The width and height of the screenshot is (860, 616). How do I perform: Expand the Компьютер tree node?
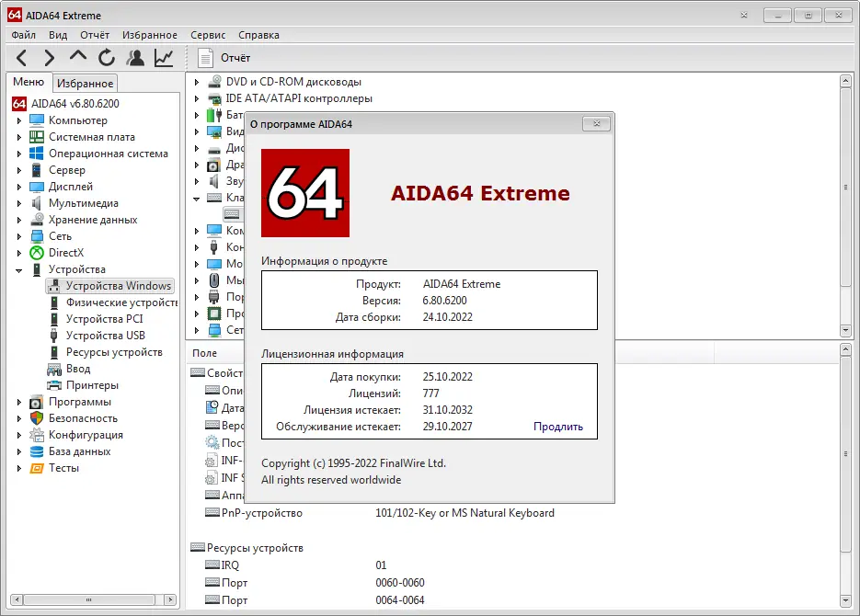click(x=19, y=120)
